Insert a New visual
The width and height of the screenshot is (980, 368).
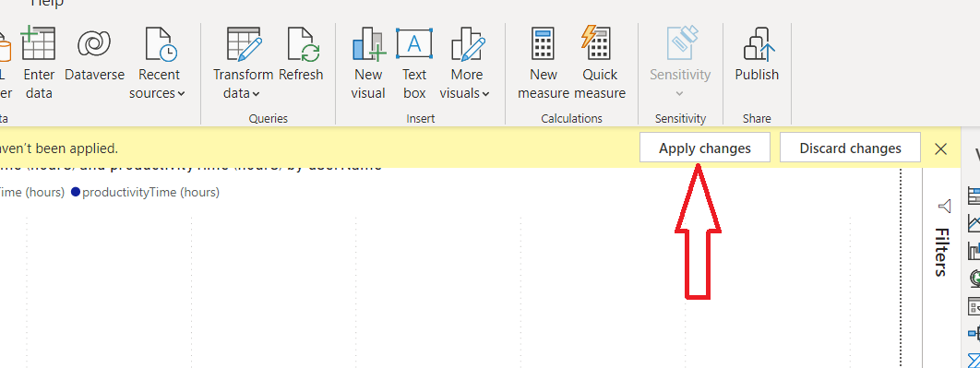pos(368,63)
